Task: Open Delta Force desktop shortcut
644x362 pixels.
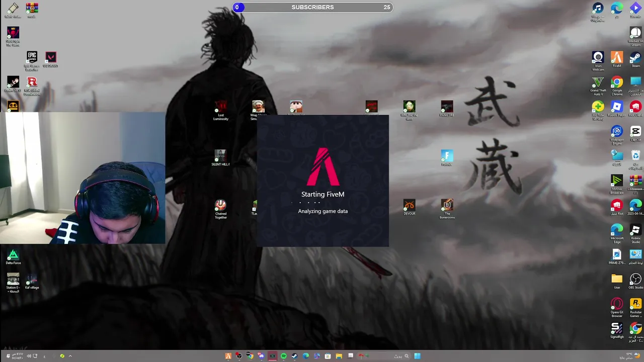Action: 13,257
